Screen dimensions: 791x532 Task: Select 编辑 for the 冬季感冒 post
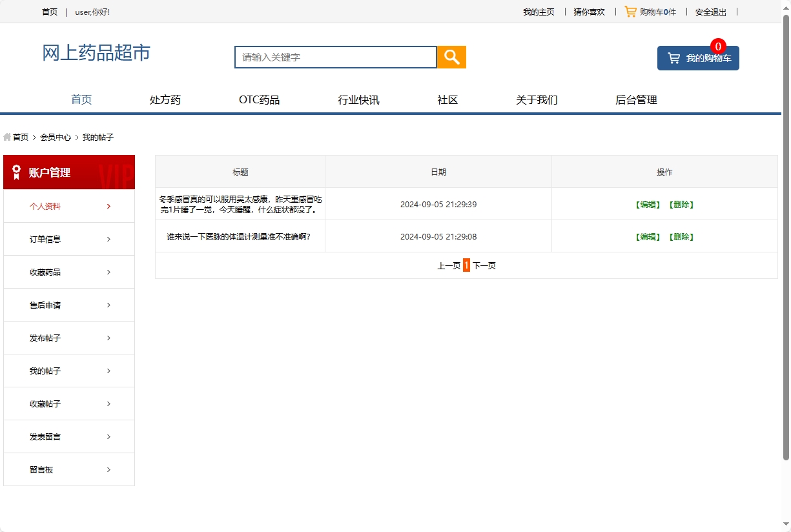click(x=648, y=203)
